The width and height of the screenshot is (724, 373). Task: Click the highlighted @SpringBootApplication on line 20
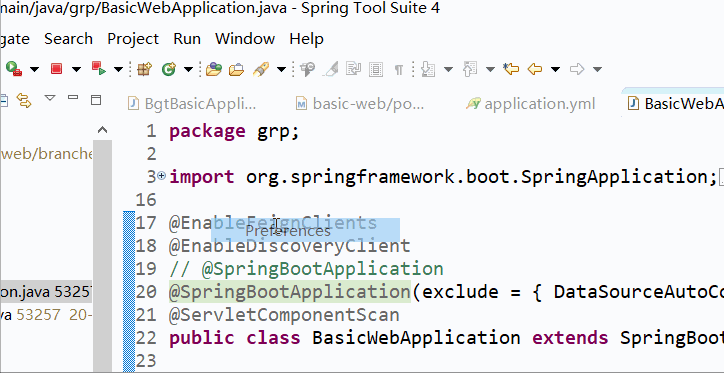290,292
